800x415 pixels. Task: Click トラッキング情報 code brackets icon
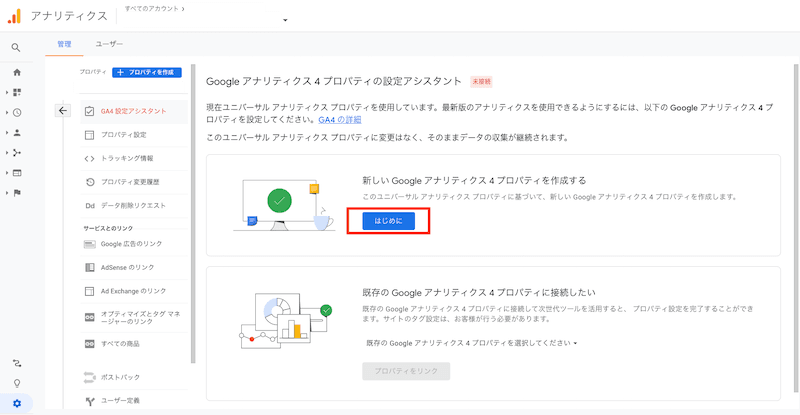[x=89, y=159]
